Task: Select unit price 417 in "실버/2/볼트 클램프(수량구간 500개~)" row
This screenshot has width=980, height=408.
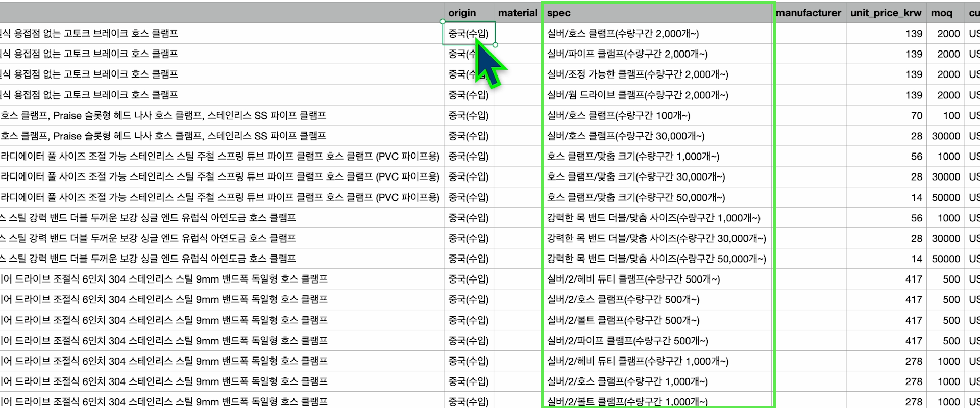Action: tap(886, 320)
